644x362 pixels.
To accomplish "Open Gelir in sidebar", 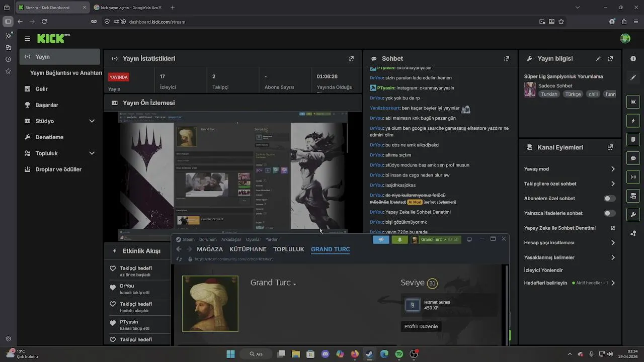I will click(41, 89).
